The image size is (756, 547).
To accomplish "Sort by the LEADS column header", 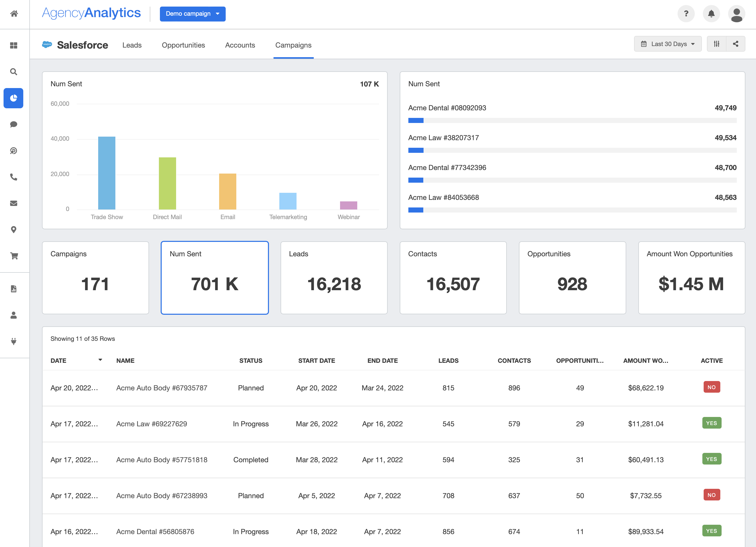I will [448, 361].
